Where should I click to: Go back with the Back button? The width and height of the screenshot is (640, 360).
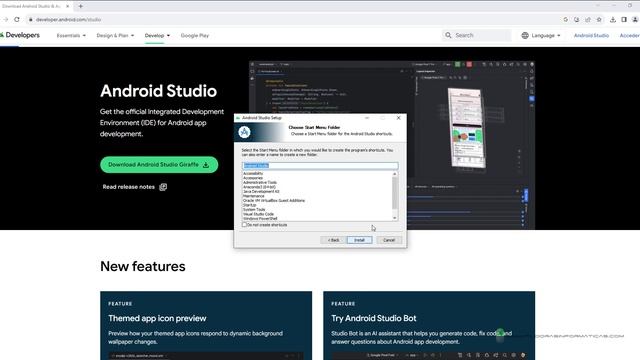333,240
